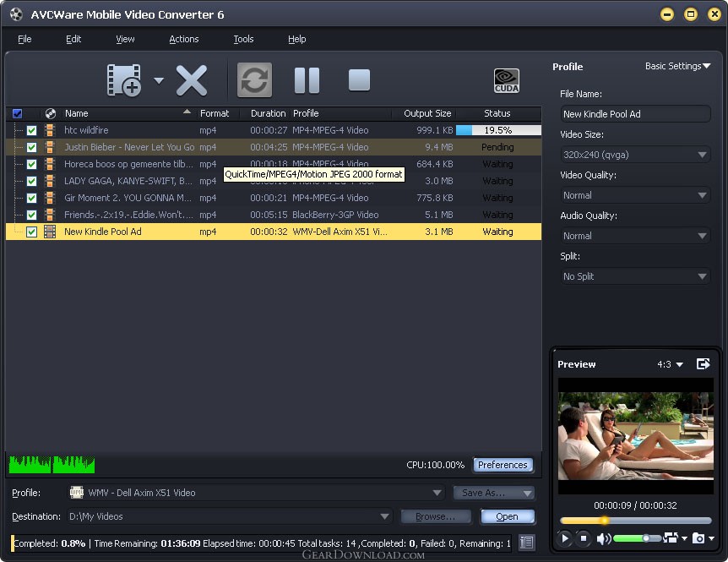This screenshot has width=728, height=562.
Task: Click the CPU usage green graph
Action: 52,465
